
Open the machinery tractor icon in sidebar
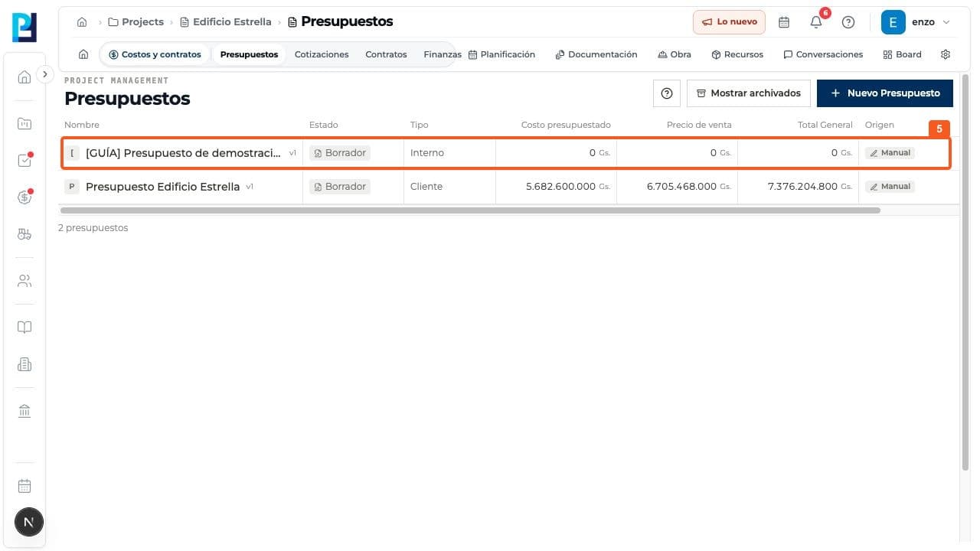coord(24,234)
